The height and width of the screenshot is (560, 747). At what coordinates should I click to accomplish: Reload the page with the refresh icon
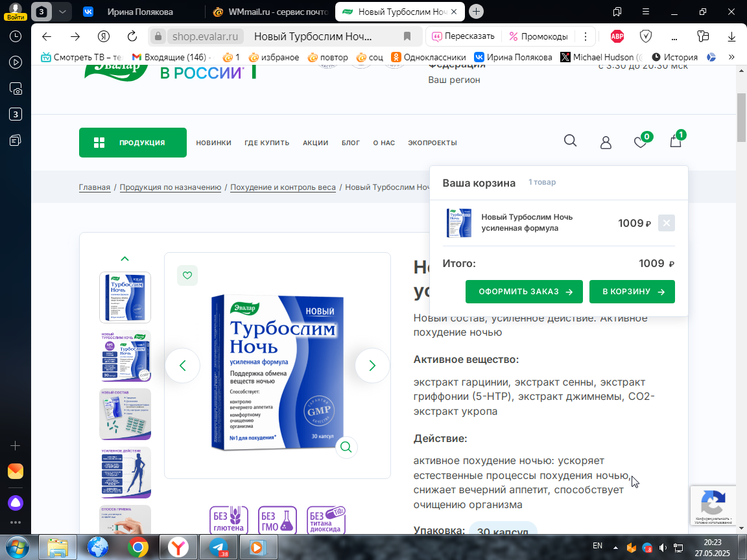[132, 36]
